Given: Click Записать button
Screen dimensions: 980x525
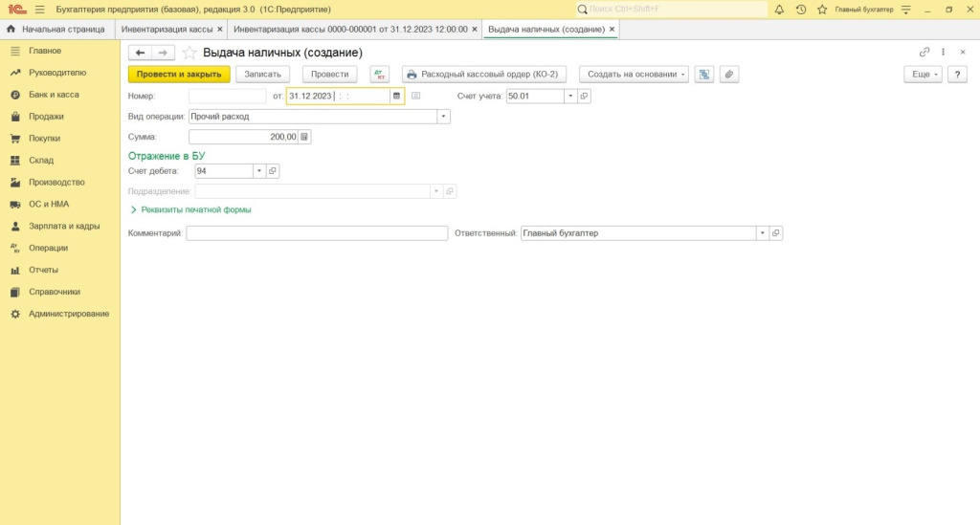Looking at the screenshot, I should click(262, 75).
